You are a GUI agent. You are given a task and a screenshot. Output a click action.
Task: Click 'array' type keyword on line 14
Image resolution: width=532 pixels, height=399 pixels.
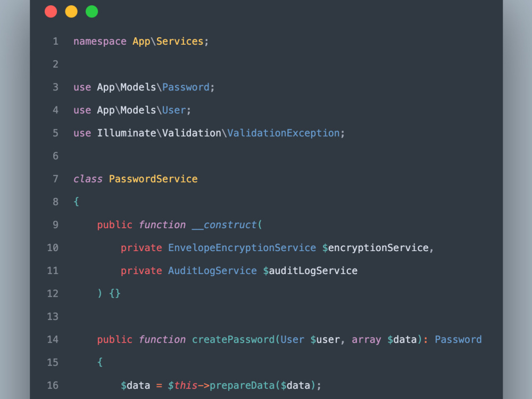tap(367, 339)
